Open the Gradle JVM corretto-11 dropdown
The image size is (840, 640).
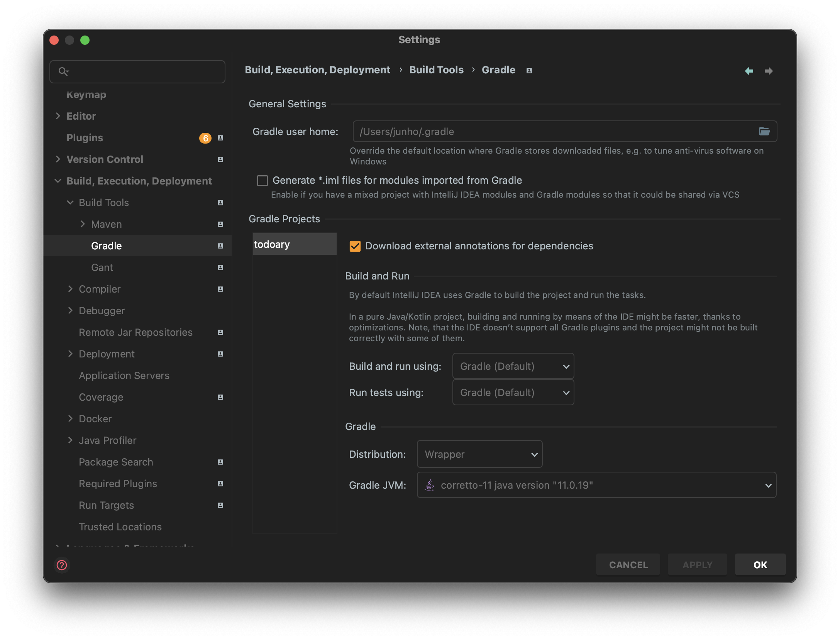click(596, 485)
